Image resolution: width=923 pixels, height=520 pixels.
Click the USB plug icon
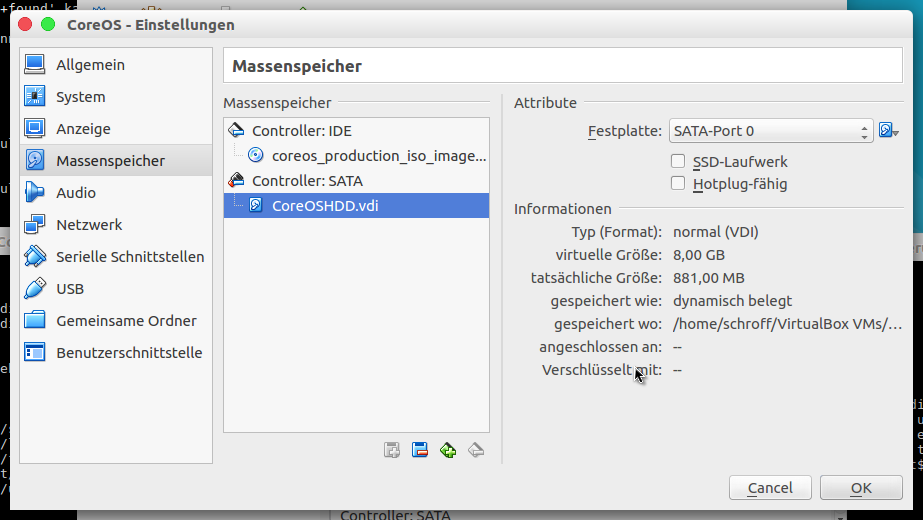pyautogui.click(x=35, y=288)
